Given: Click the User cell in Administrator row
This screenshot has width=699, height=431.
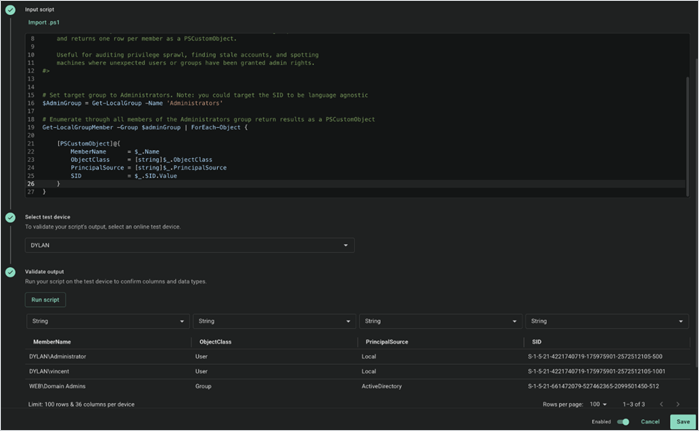Looking at the screenshot, I should click(x=201, y=357).
